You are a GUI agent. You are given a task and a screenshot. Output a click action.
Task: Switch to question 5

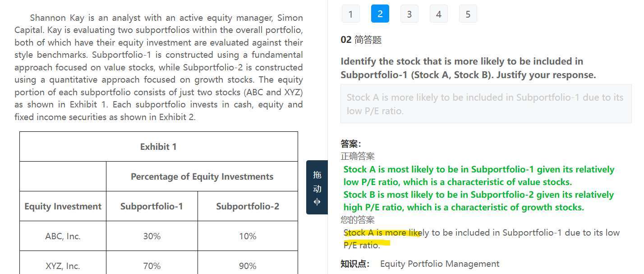click(x=468, y=14)
